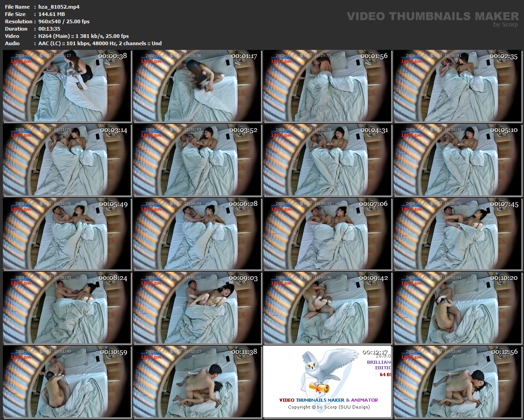The image size is (524, 420).
Task: Select the thumbnail at timestamp 00:03:14
Action: pyautogui.click(x=67, y=160)
